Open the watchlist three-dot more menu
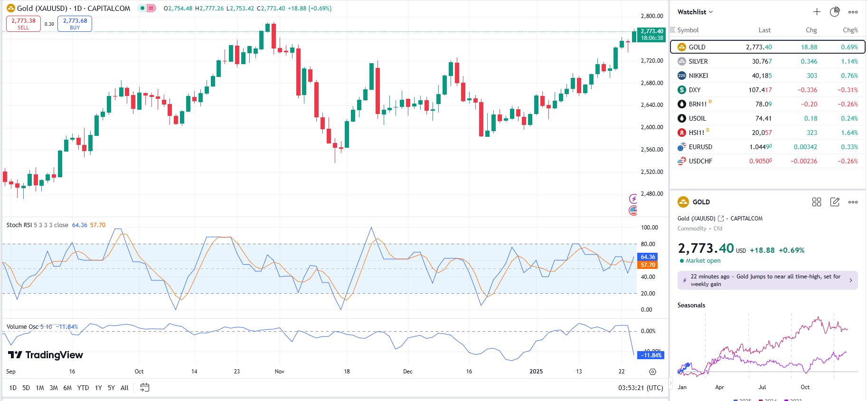Image resolution: width=868 pixels, height=401 pixels. [853, 12]
